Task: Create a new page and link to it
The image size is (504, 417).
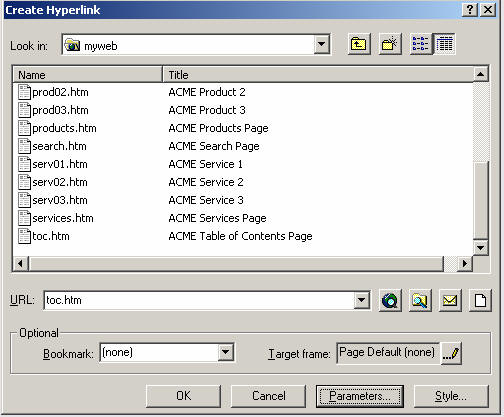Action: pos(480,300)
